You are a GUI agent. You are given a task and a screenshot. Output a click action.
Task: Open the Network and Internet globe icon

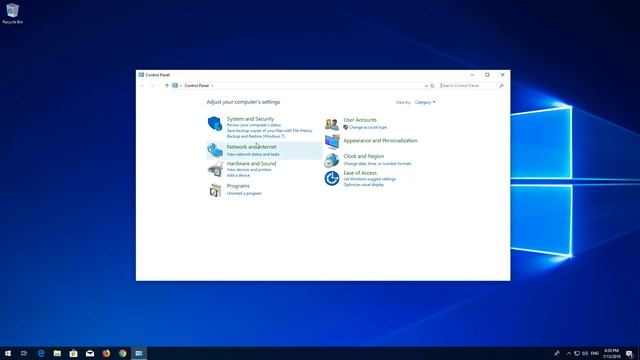click(x=215, y=150)
